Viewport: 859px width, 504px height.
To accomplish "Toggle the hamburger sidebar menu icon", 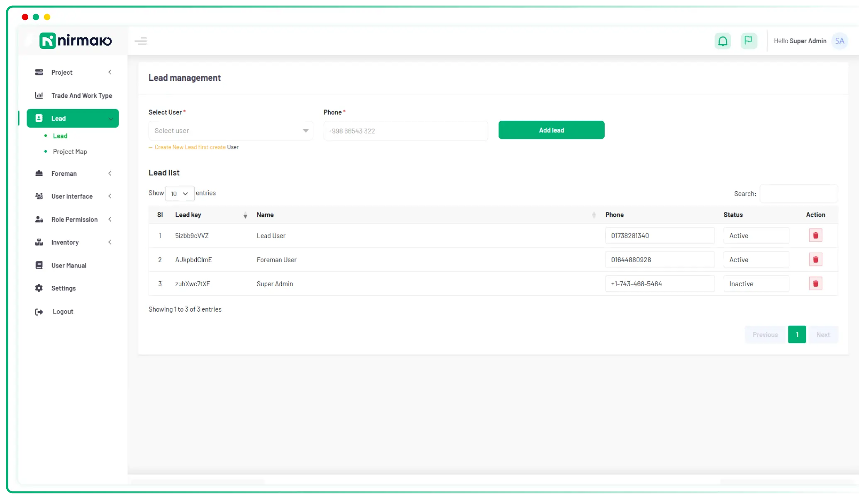I will (141, 41).
